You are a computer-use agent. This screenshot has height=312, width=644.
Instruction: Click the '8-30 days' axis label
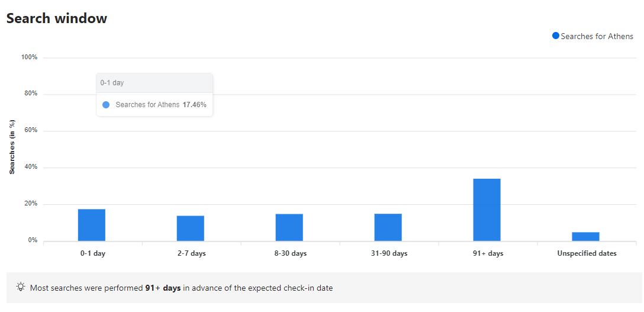pos(289,253)
